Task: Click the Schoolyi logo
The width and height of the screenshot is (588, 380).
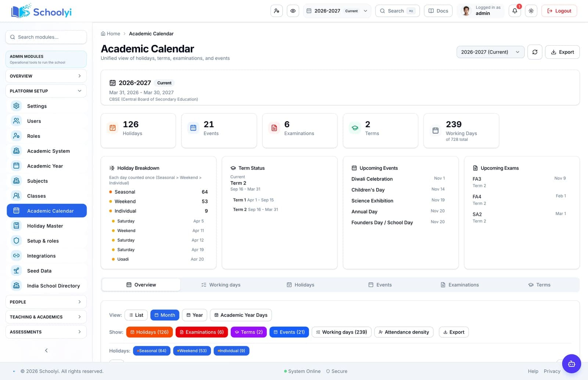Action: click(41, 11)
